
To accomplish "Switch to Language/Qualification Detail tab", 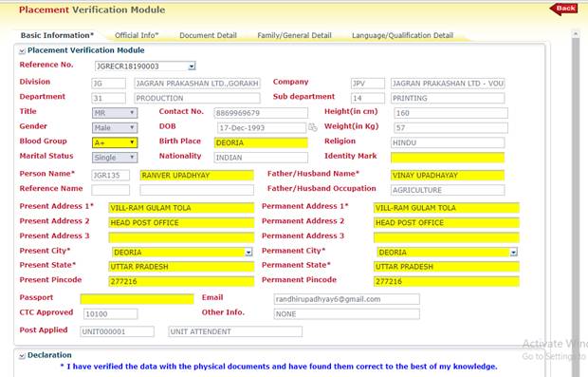I will tap(402, 35).
